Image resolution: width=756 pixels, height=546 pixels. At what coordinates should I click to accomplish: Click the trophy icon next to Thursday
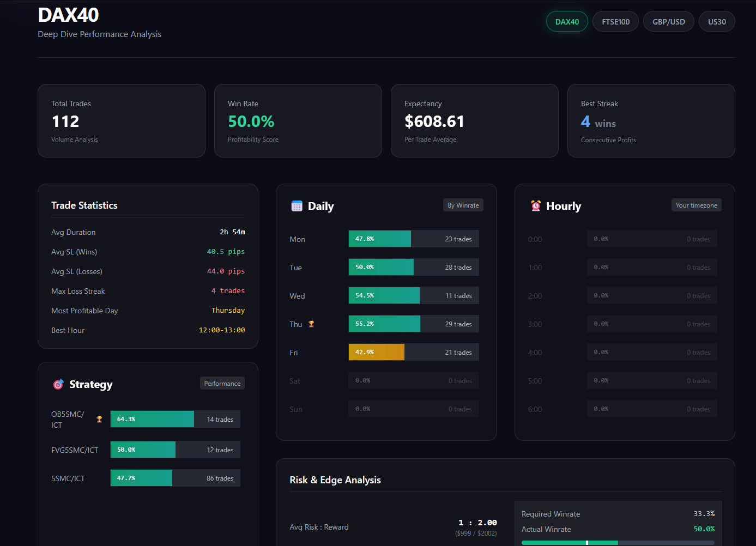311,323
